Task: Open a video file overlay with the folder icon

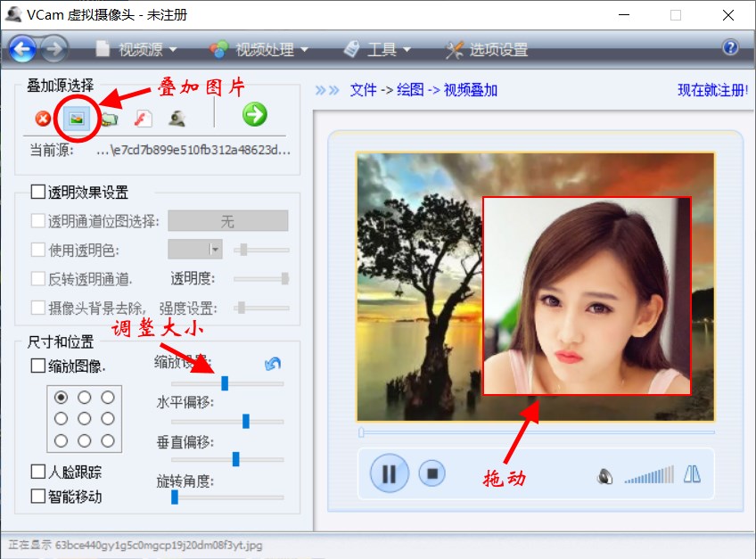Action: (x=108, y=117)
